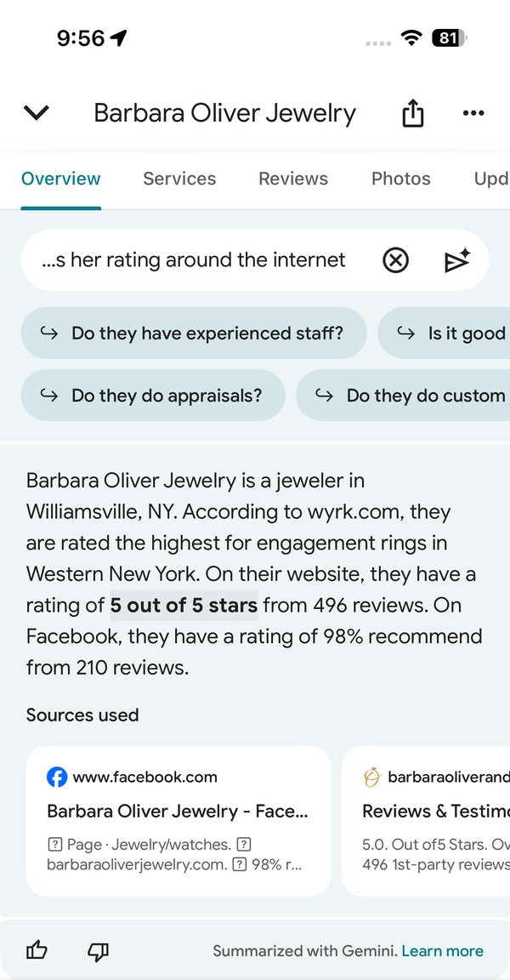This screenshot has height=980, width=510.
Task: Tap the 'Do they have experienced staff?' suggestion
Action: tap(194, 333)
